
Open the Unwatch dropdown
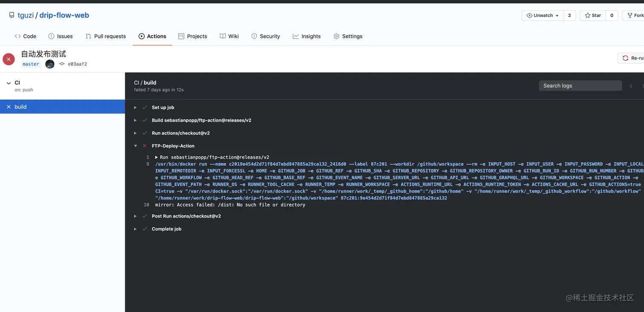tap(543, 15)
